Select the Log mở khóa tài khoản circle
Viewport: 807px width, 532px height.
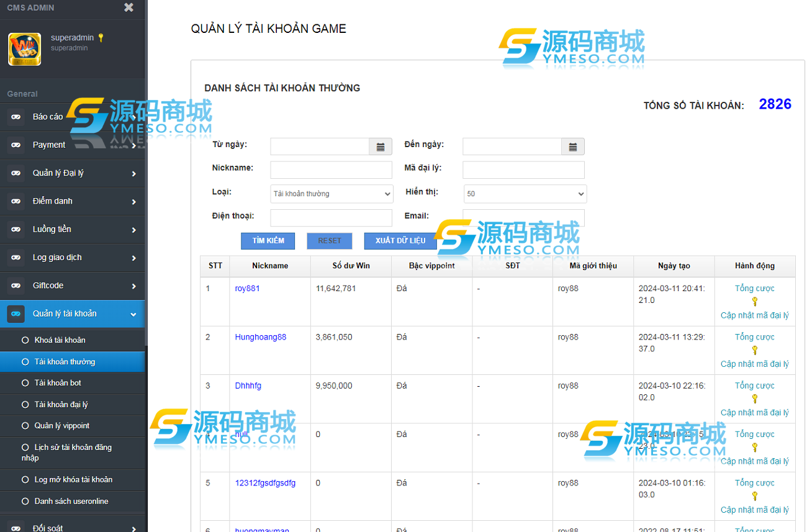click(25, 479)
